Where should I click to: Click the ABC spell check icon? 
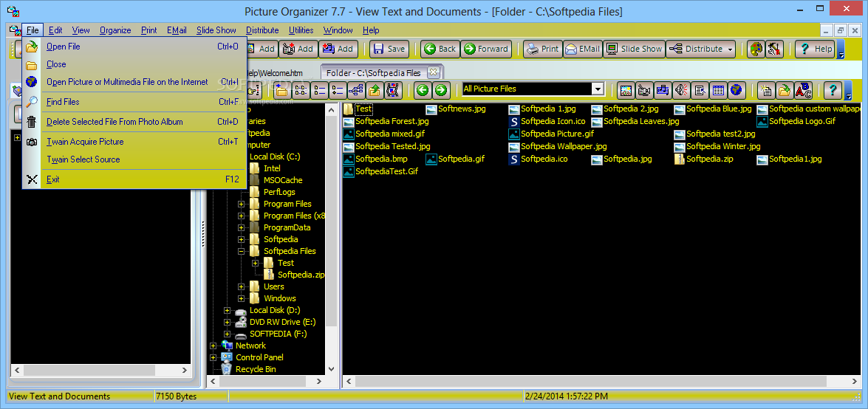point(803,89)
